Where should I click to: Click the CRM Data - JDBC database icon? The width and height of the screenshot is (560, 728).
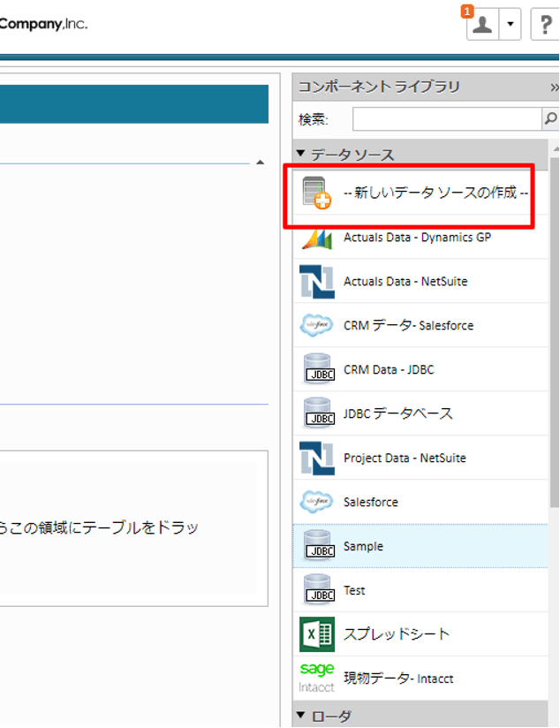pyautogui.click(x=319, y=369)
